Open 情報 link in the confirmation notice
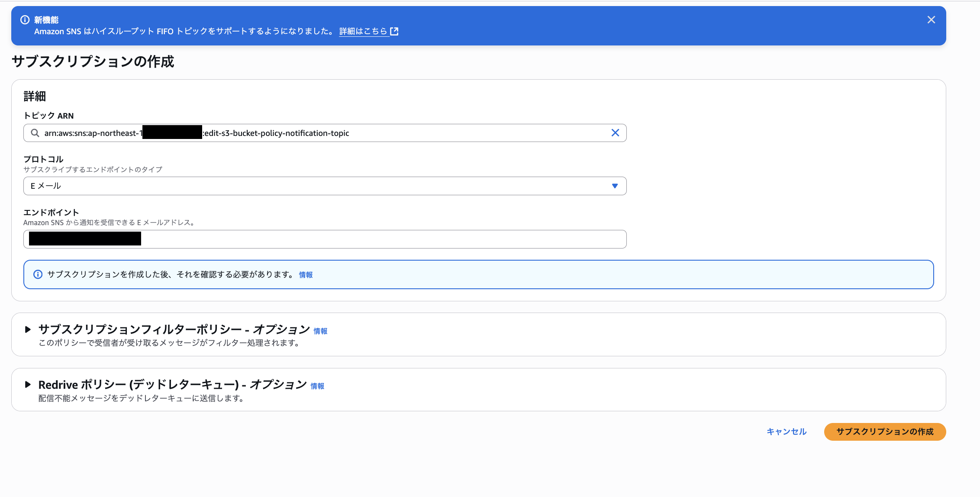The height and width of the screenshot is (497, 980). click(x=306, y=275)
